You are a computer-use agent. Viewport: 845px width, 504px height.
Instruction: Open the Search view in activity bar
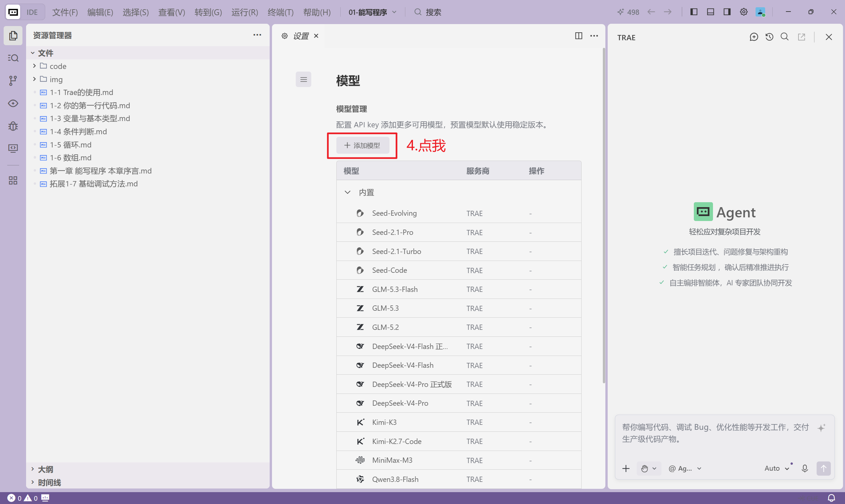[13, 58]
